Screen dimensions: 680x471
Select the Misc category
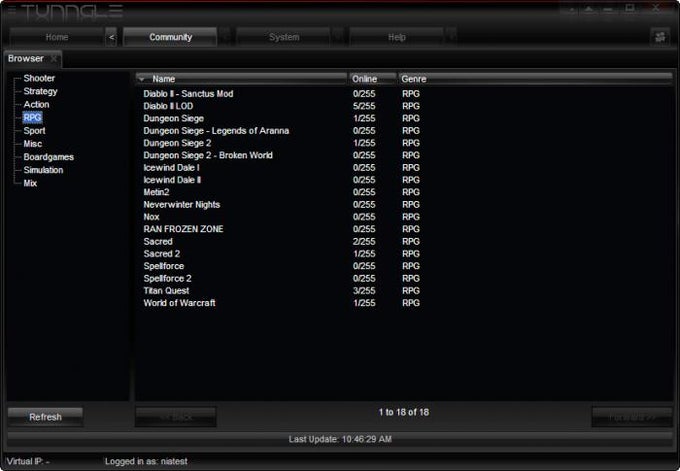click(x=33, y=144)
